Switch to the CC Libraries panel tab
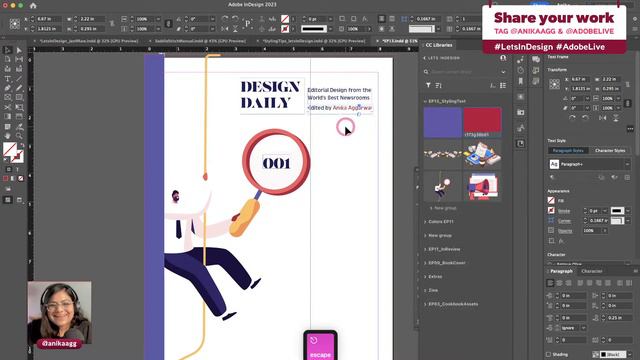The width and height of the screenshot is (640, 360). (439, 45)
